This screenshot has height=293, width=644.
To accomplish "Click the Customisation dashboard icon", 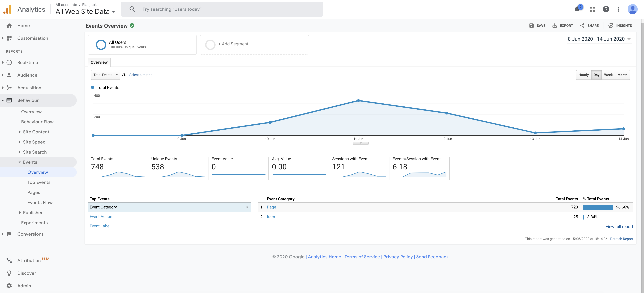I will [9, 38].
